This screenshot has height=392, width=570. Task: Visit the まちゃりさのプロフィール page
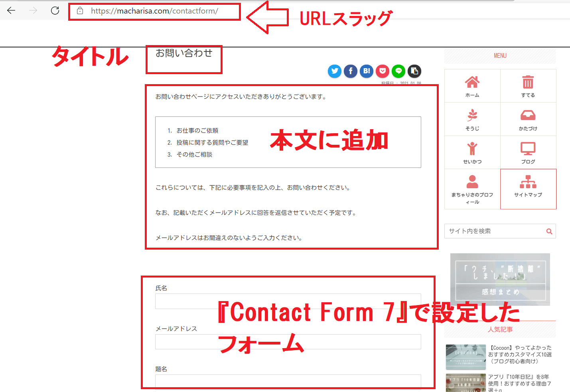pos(472,189)
